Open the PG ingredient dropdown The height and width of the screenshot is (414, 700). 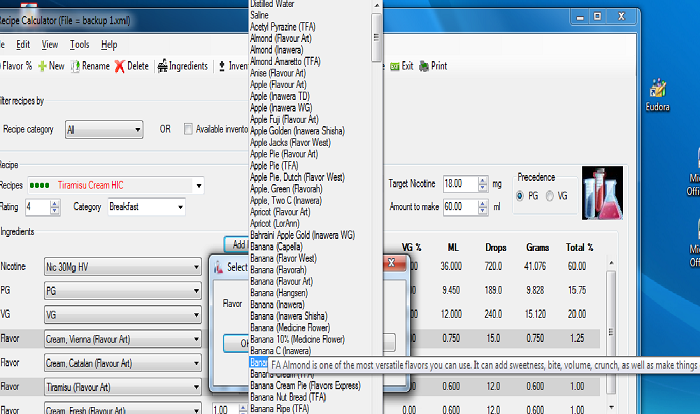coord(122,291)
